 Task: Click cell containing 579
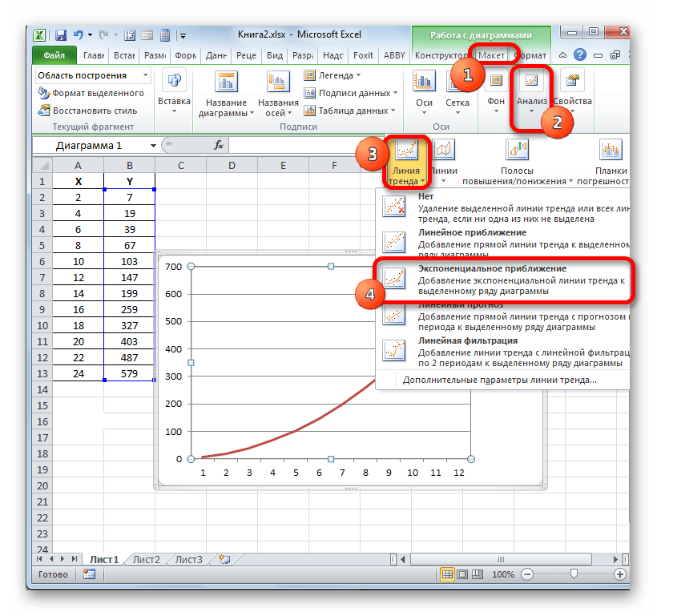pos(129,373)
